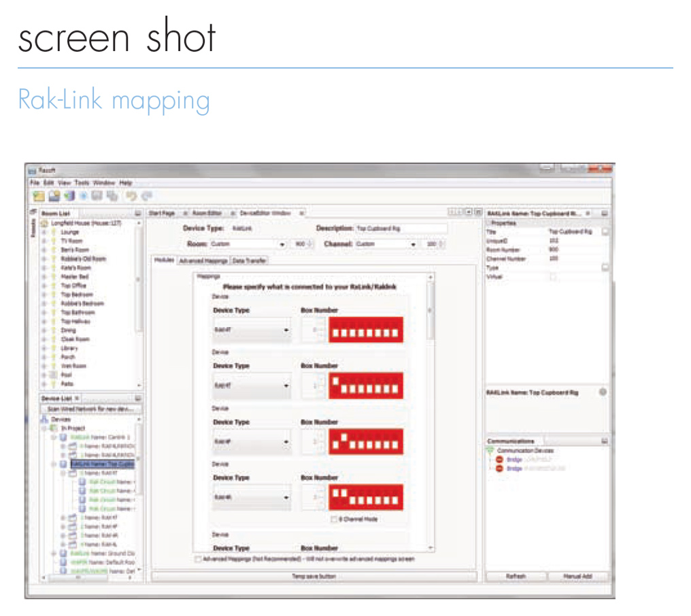The width and height of the screenshot is (691, 616).
Task: Tick the 8 Channel Mode checkbox
Action: pyautogui.click(x=334, y=519)
